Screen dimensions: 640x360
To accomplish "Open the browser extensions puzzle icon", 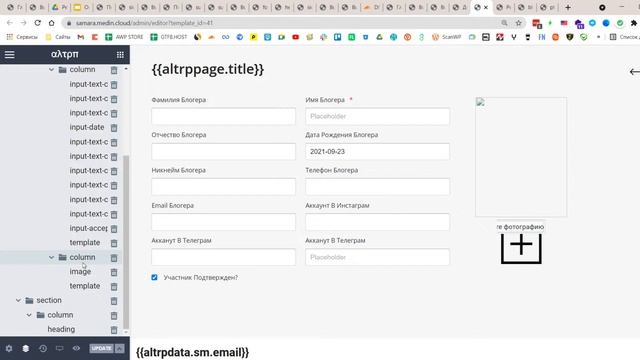I will tap(634, 23).
